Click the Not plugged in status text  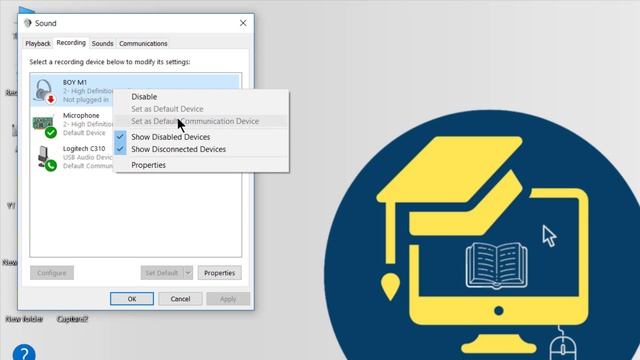click(86, 100)
